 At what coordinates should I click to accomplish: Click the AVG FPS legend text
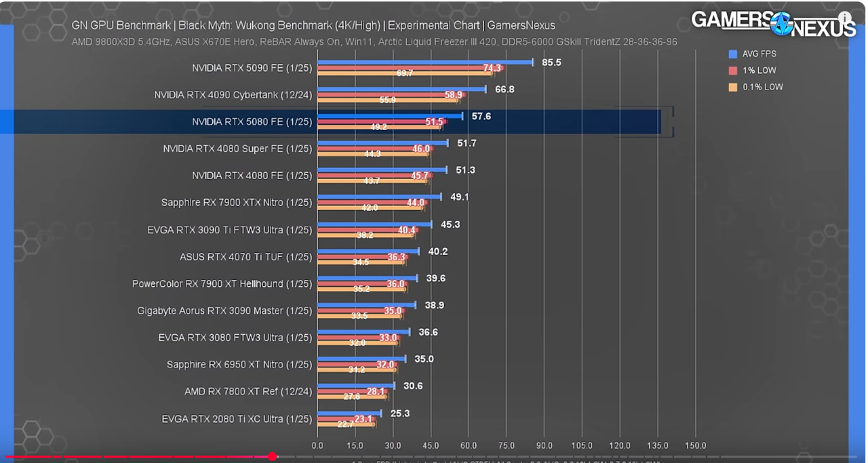pos(759,54)
